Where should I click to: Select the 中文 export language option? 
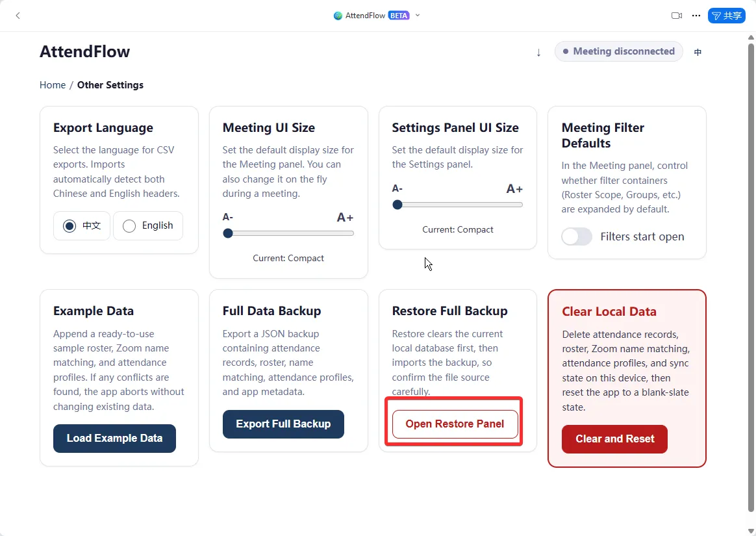point(82,225)
